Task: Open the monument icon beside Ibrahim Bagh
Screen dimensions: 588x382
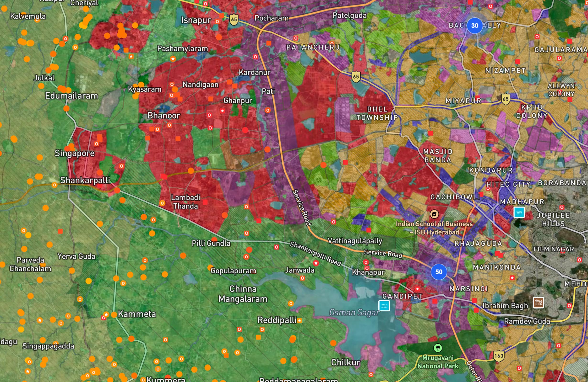Action: pos(539,302)
